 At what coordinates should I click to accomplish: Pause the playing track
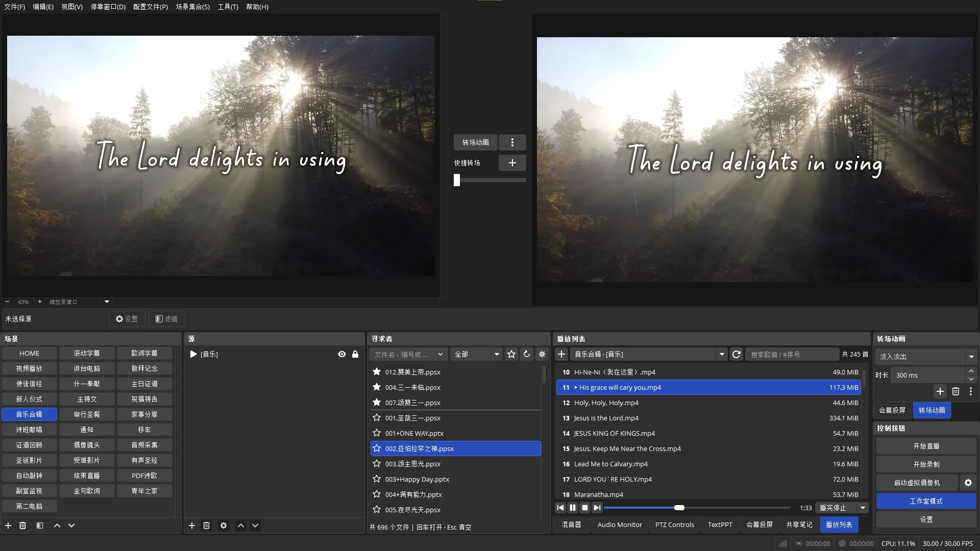click(573, 508)
